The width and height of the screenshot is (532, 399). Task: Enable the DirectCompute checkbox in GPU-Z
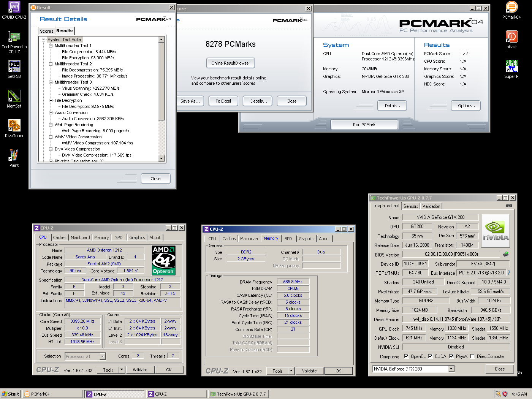(472, 356)
